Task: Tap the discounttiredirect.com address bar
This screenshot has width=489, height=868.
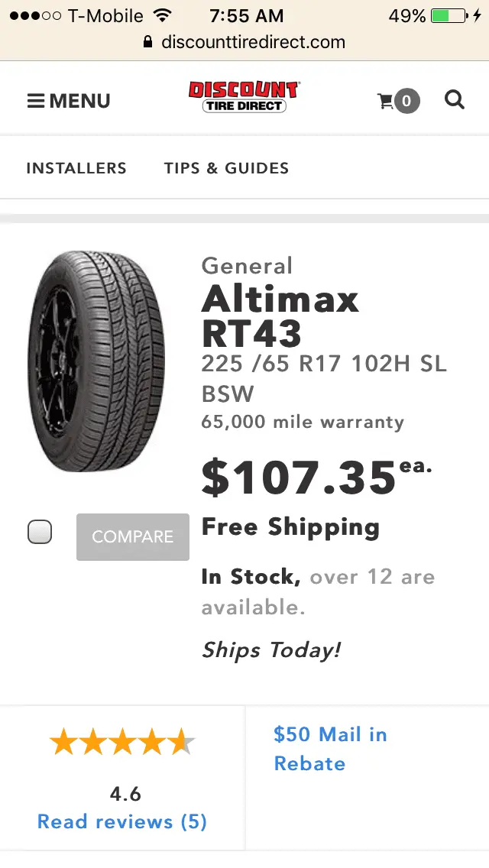Action: pyautogui.click(x=252, y=42)
